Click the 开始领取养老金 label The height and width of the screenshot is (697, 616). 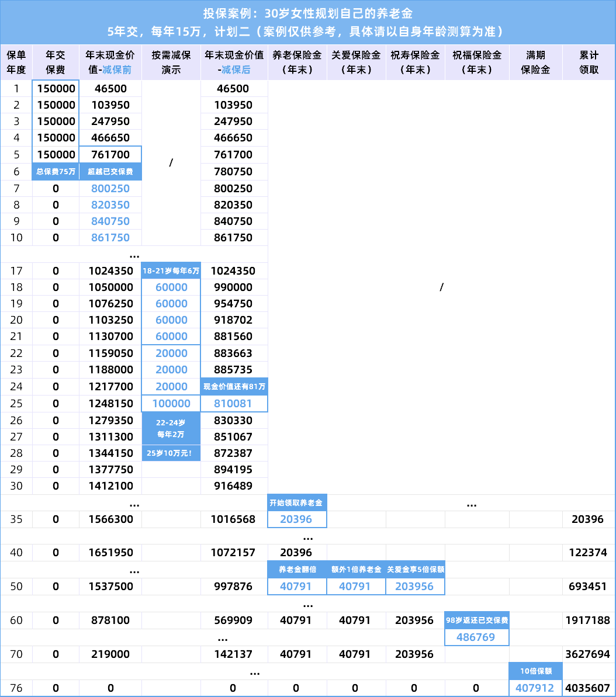[x=297, y=503]
